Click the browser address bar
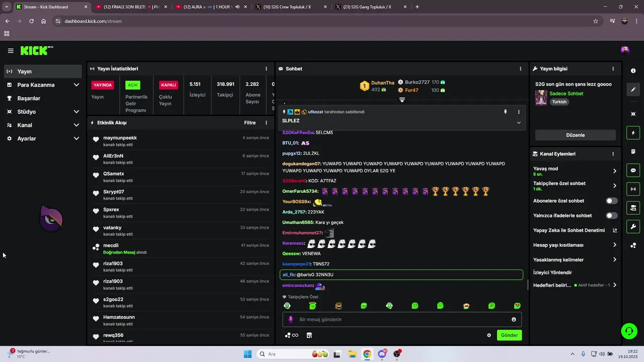Screen dimensions: 644x362 pyautogui.click(x=322, y=21)
